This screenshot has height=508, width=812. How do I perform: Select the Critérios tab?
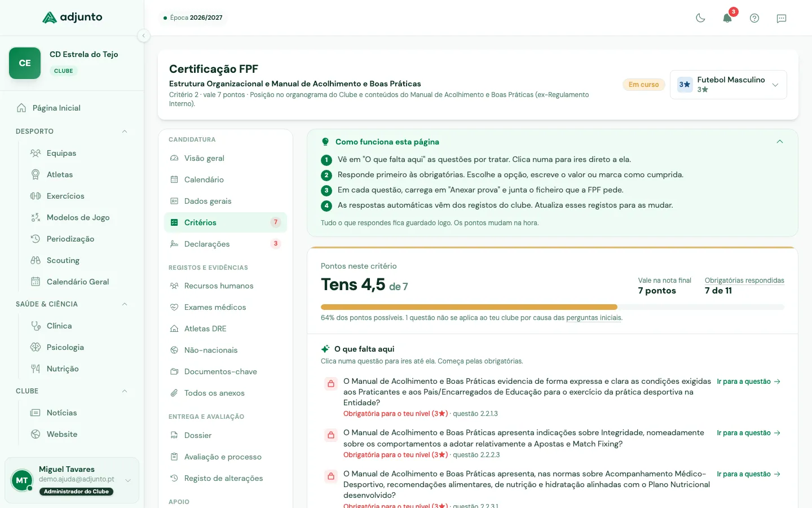pos(226,222)
